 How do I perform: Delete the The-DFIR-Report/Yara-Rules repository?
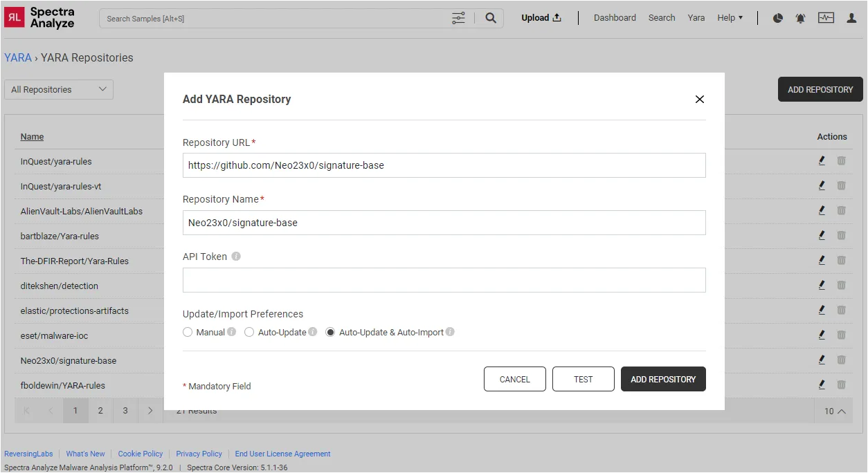point(841,261)
